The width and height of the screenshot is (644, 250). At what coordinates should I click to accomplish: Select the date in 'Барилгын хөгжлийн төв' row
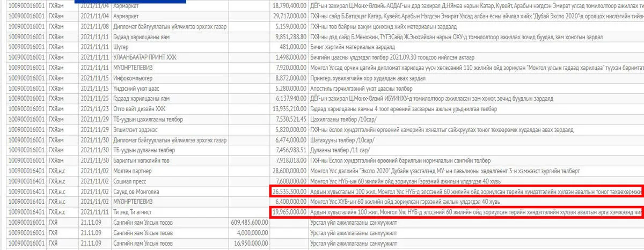coord(94,160)
